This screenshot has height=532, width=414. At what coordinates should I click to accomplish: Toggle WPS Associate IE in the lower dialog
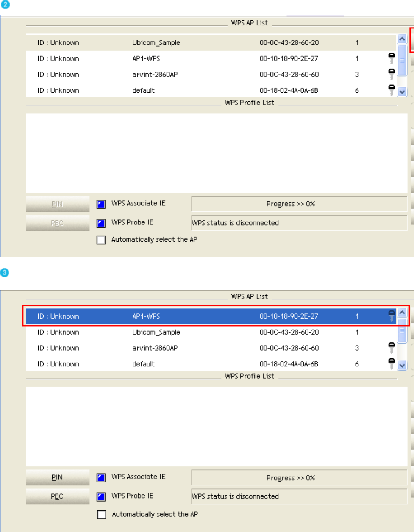click(101, 478)
